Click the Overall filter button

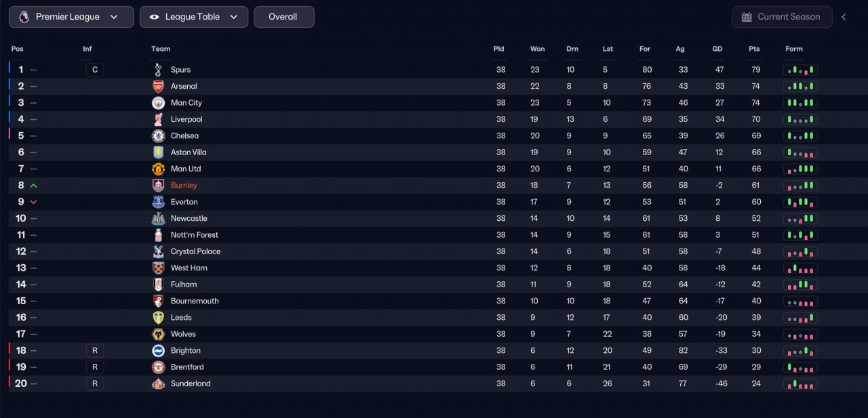pos(284,17)
